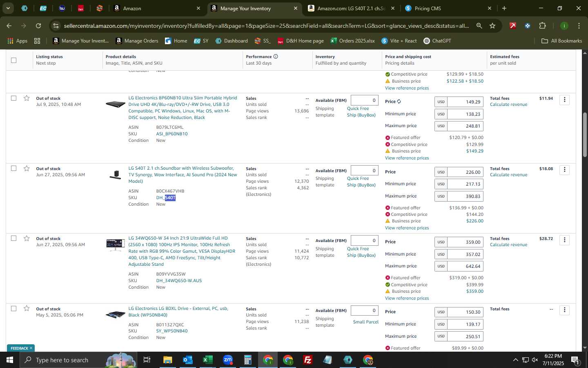
Task: Open File Explorer from the taskbar
Action: 168,360
